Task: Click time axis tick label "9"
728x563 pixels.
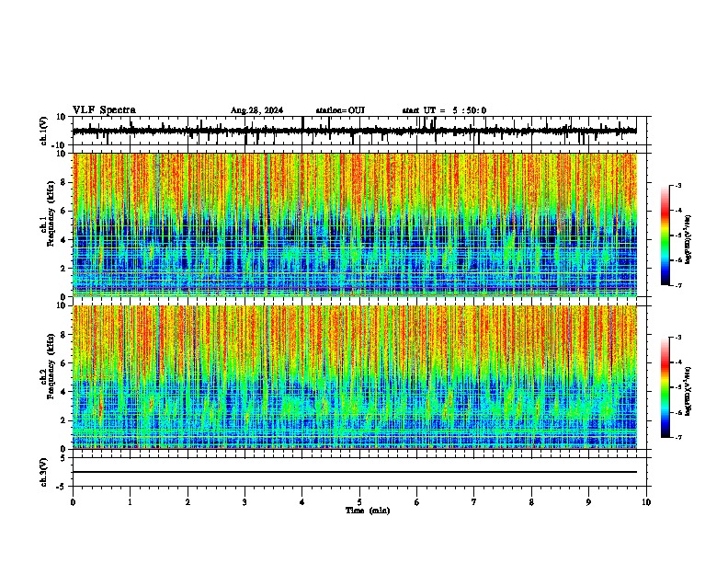Action: click(588, 502)
